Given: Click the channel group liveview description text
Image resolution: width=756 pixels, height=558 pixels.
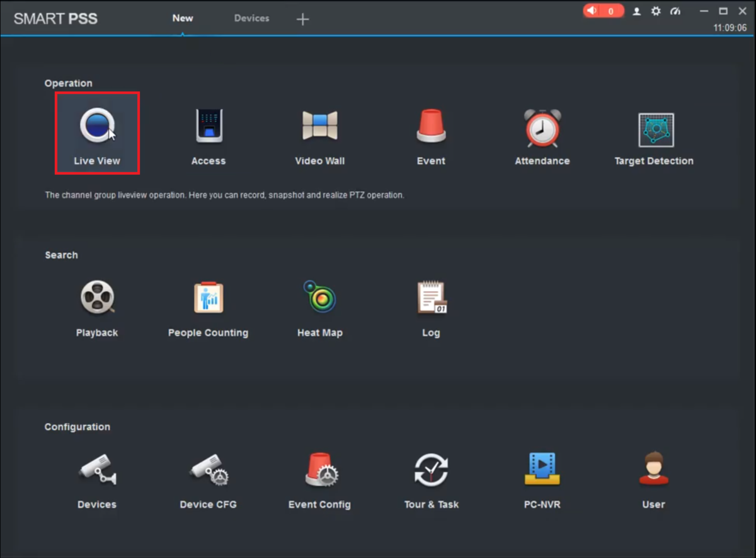Looking at the screenshot, I should pos(224,195).
